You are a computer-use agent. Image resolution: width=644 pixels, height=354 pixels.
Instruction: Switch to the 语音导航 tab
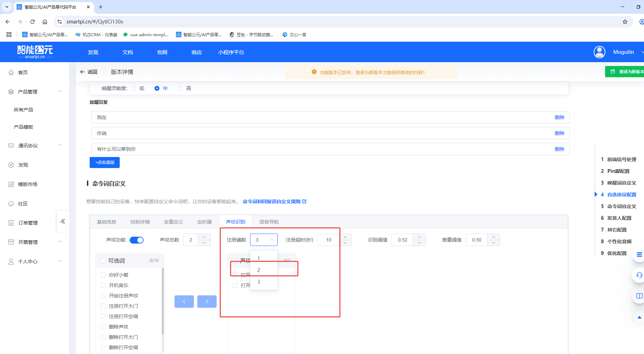pyautogui.click(x=269, y=221)
